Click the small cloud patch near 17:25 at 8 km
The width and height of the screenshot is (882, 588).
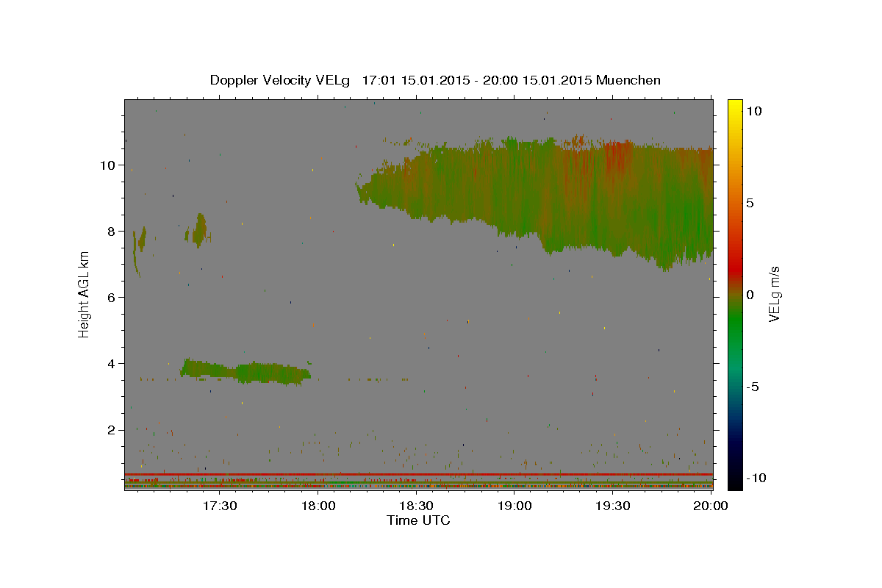(x=198, y=230)
